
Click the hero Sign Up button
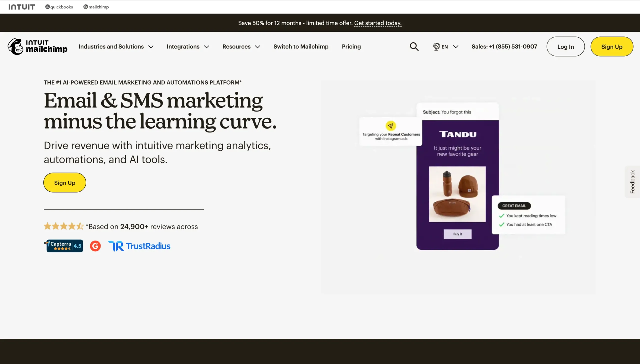pos(65,182)
